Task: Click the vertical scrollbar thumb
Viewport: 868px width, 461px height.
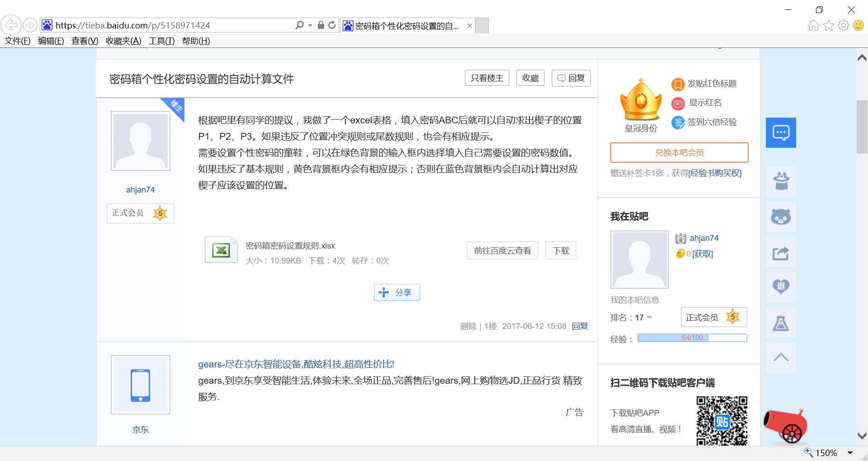Action: pos(862,127)
